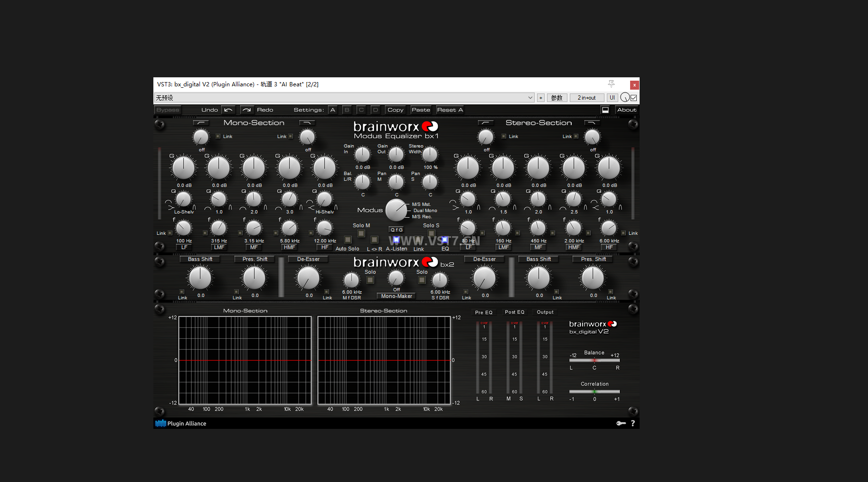Enable the host bypass checkbox
This screenshot has width=868, height=482.
(x=633, y=98)
